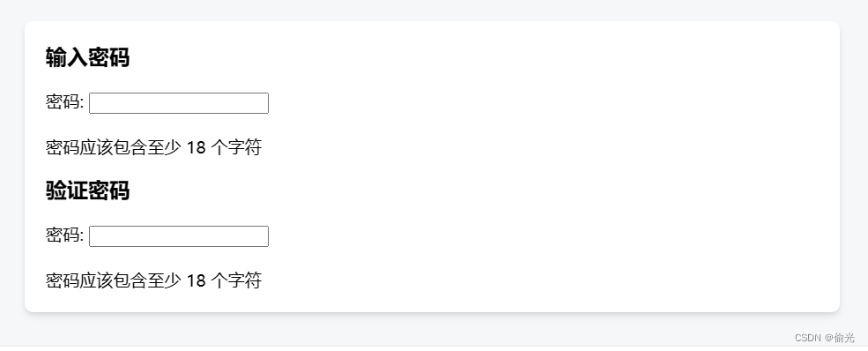Click the left edge of the first password box
868x351 pixels.
92,103
